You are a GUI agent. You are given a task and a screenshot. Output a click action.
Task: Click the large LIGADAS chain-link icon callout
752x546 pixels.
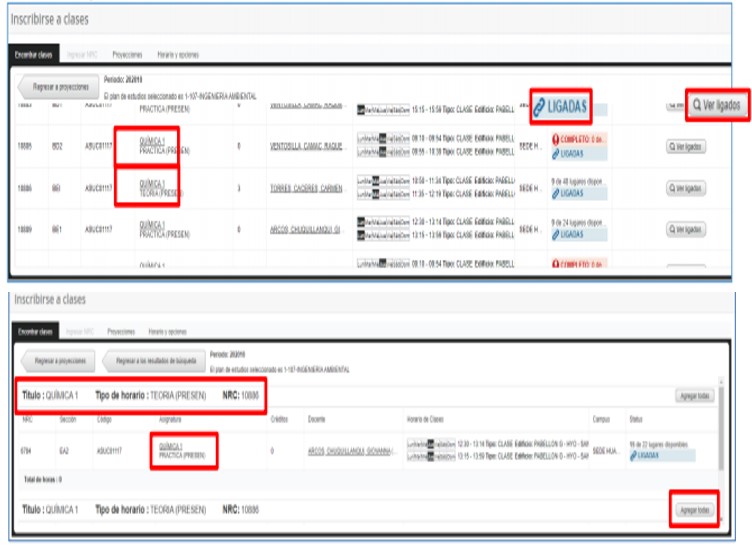(x=540, y=106)
